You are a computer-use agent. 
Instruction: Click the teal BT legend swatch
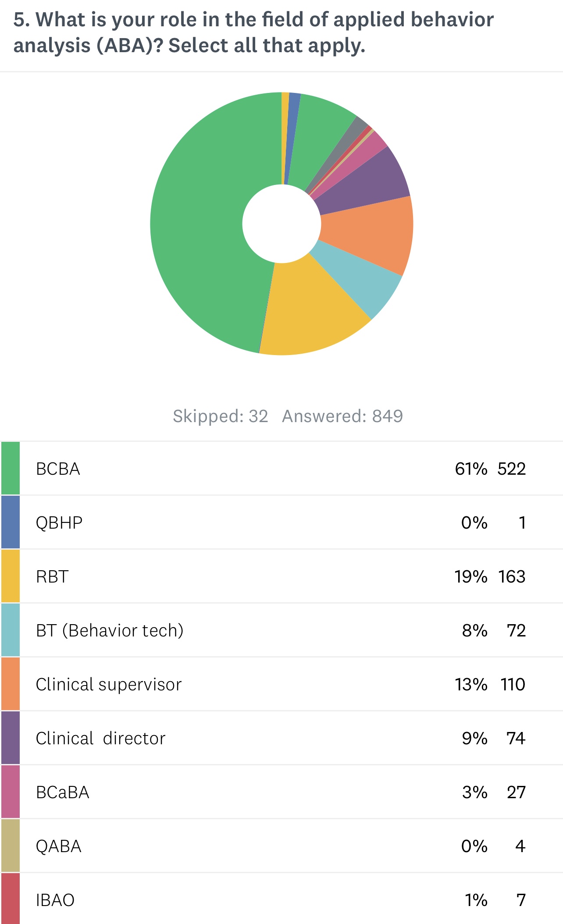pyautogui.click(x=11, y=630)
